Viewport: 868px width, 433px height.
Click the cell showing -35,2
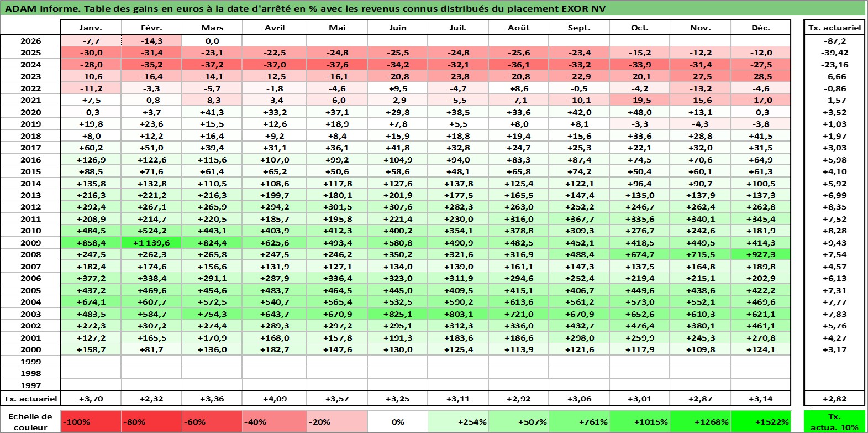(x=151, y=65)
